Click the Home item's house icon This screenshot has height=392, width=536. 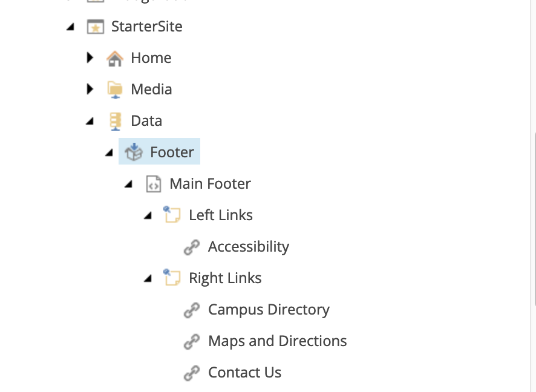coord(115,57)
